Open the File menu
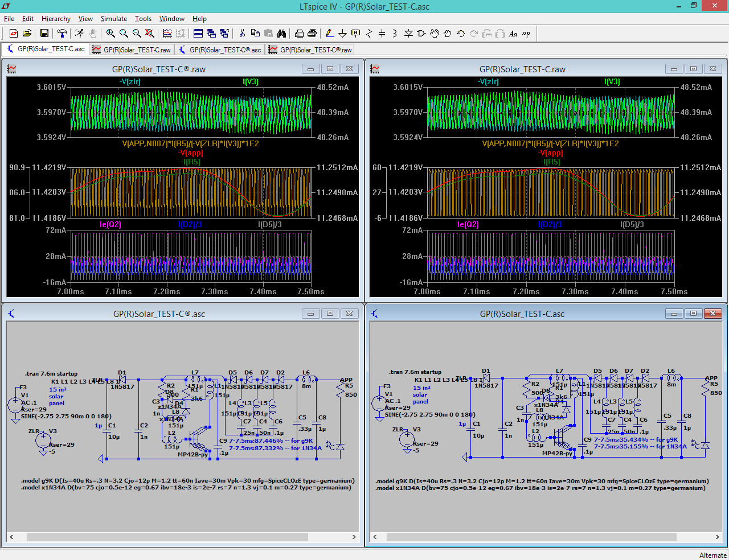 (x=9, y=19)
